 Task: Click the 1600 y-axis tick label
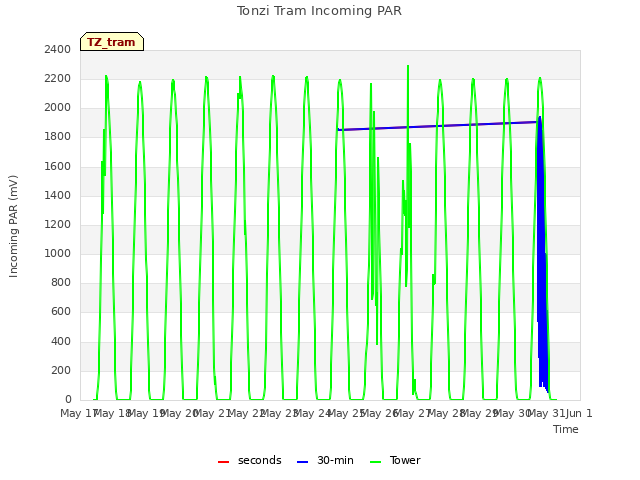(58, 166)
